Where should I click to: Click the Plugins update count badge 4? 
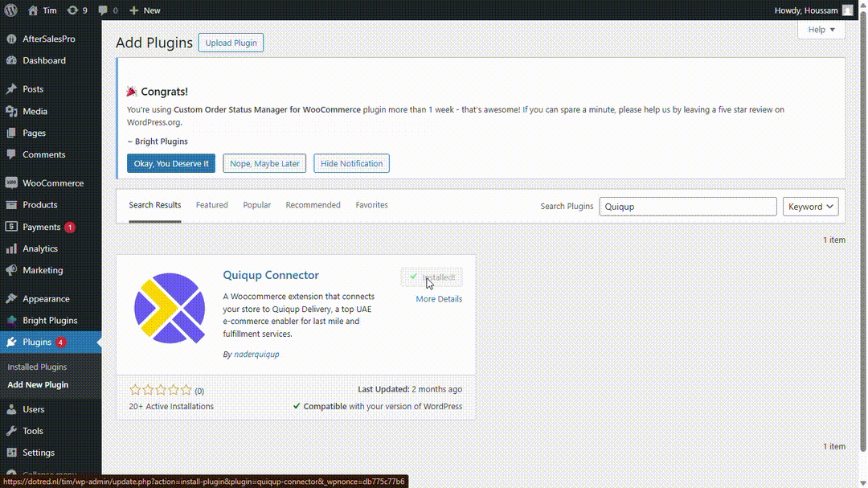(60, 342)
